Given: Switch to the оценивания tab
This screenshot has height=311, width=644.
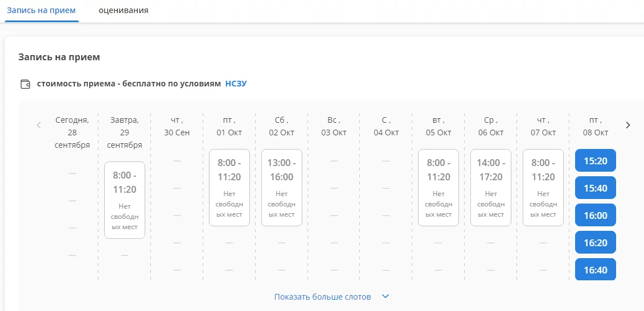Looking at the screenshot, I should click(x=124, y=10).
